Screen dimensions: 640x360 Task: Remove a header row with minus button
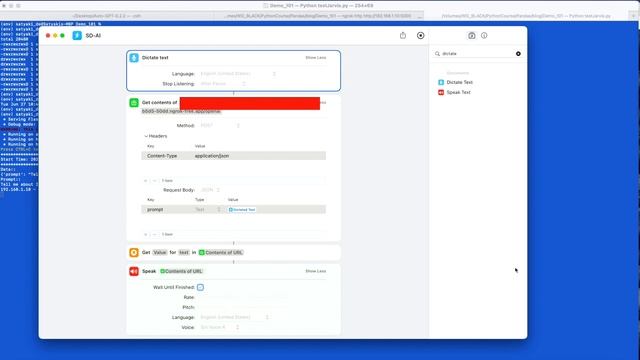(154, 180)
